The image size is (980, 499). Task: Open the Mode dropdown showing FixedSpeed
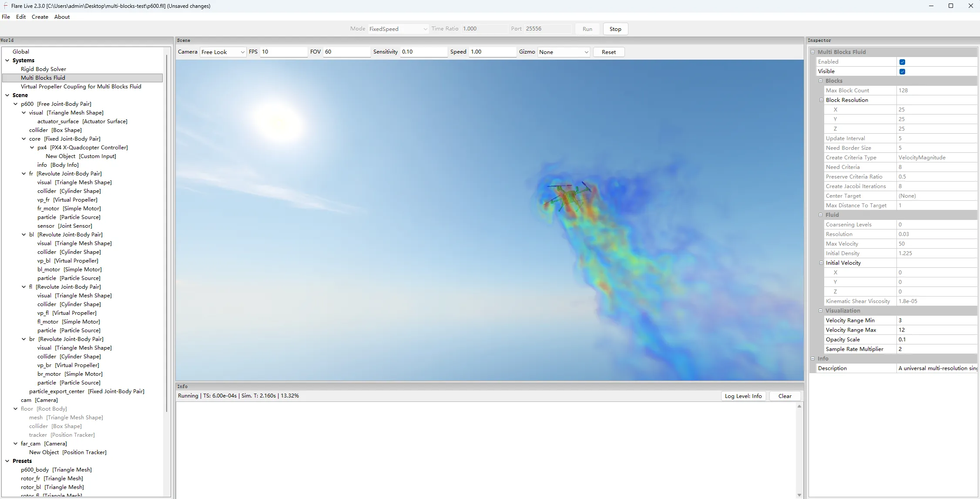pyautogui.click(x=397, y=29)
